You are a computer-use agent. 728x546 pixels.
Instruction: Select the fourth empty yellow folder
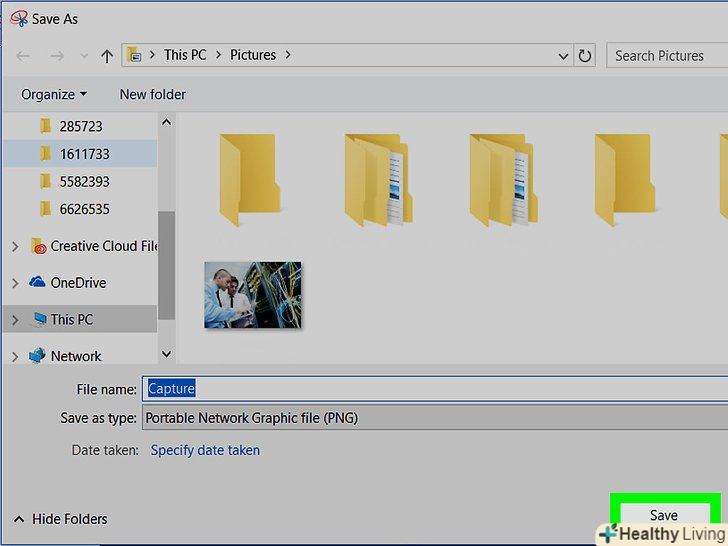(624, 180)
